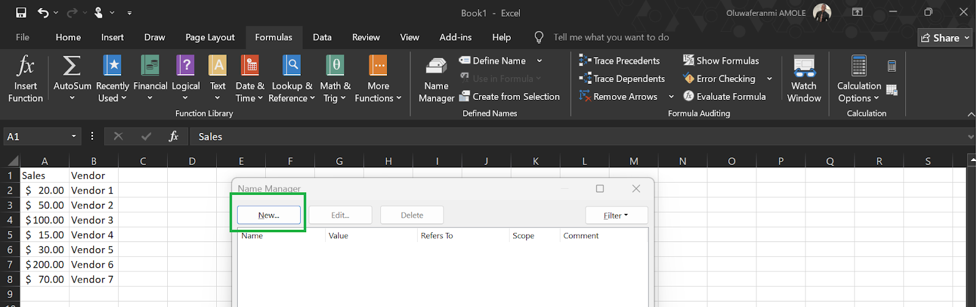Image resolution: width=980 pixels, height=307 pixels.
Task: Click the Redo arrow icon
Action: pos(72,12)
